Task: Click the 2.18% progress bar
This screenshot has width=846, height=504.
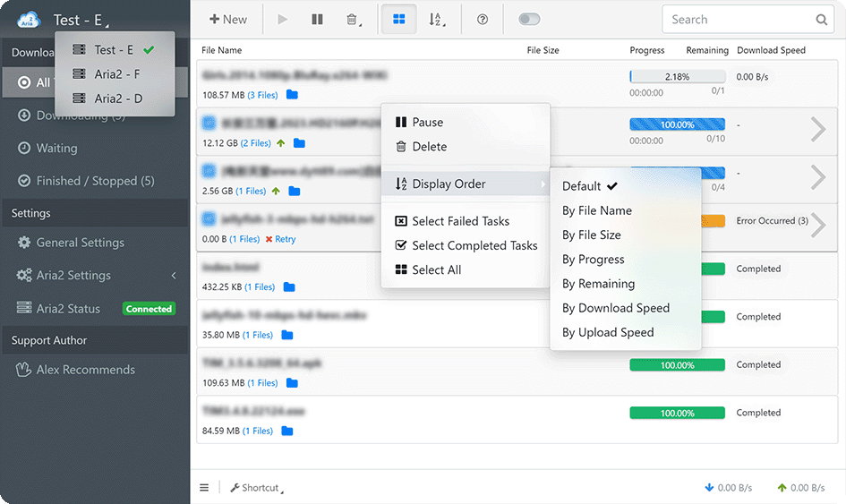Action: click(x=677, y=77)
